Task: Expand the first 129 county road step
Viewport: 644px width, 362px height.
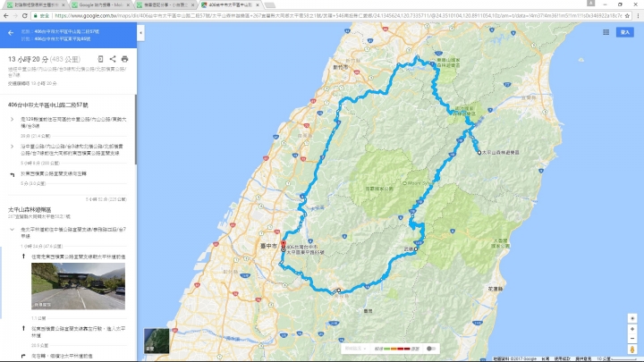Action: (x=12, y=120)
